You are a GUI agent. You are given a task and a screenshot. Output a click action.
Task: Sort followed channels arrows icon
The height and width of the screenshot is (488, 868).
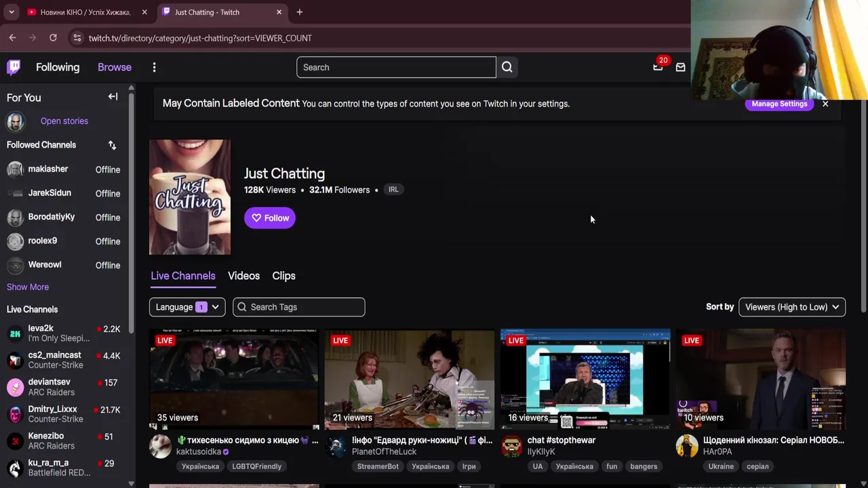click(113, 145)
